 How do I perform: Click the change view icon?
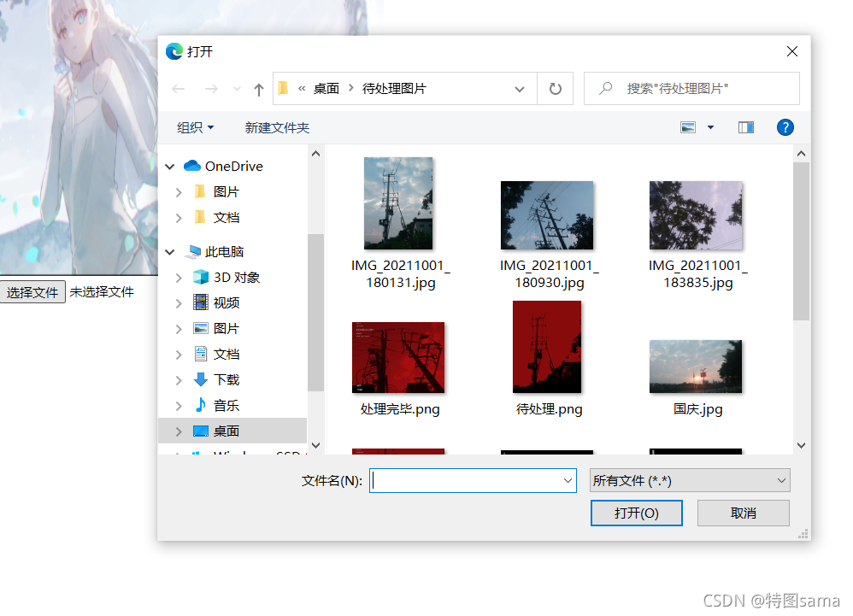(688, 127)
